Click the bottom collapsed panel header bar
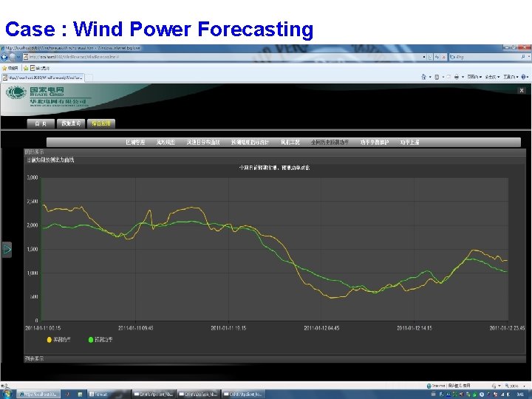This screenshot has width=532, height=399. click(275, 358)
